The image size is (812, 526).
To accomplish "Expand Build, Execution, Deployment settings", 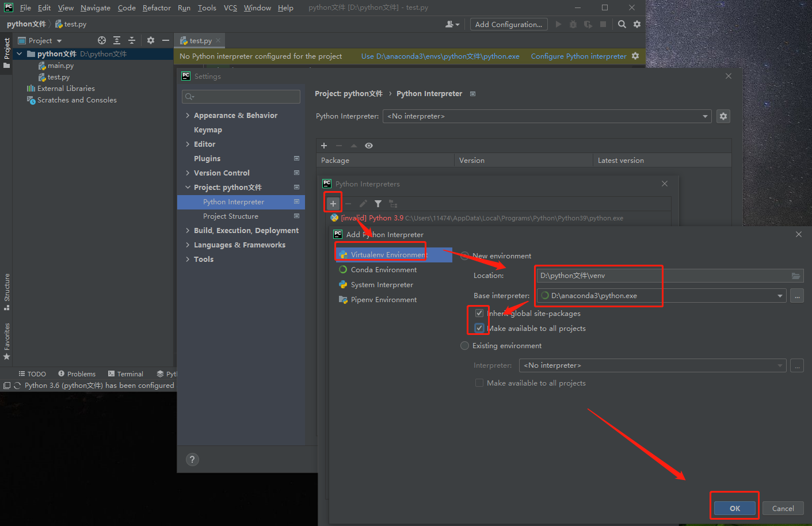I will 188,231.
